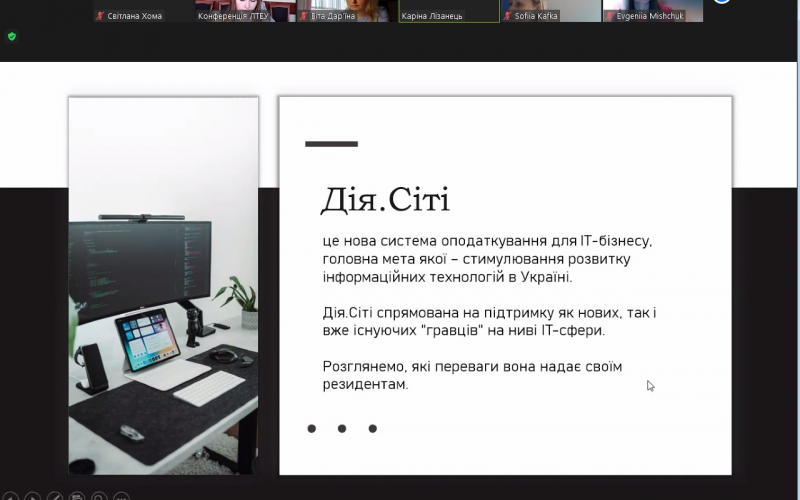Screen dimensions: 800x500
Task: Click muted microphone icon beside Evgeniia Mishchuk
Action: click(609, 16)
